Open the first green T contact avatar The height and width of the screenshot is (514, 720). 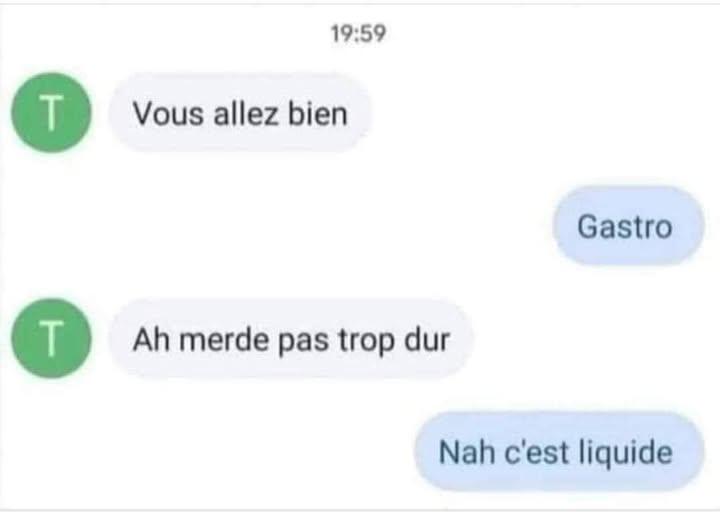pos(51,113)
